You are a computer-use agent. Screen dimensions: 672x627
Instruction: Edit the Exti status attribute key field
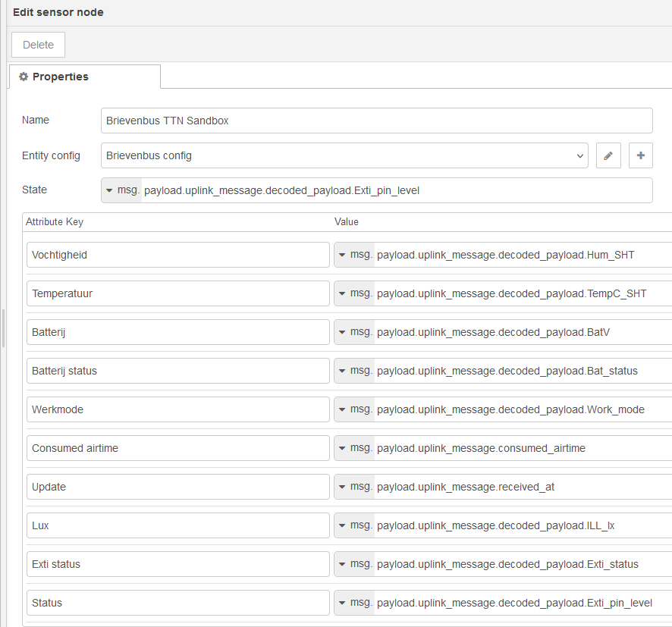177,564
